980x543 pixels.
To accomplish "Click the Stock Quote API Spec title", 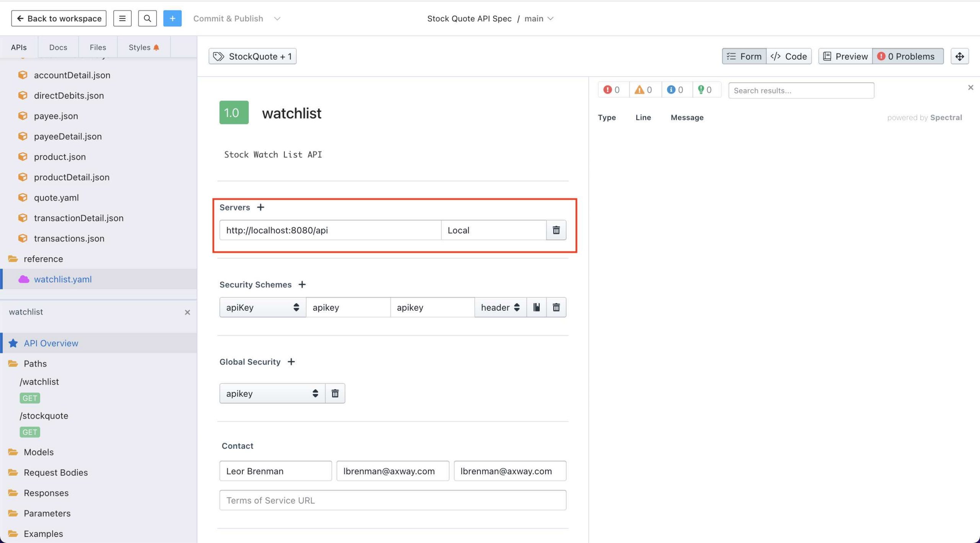I will pyautogui.click(x=469, y=18).
